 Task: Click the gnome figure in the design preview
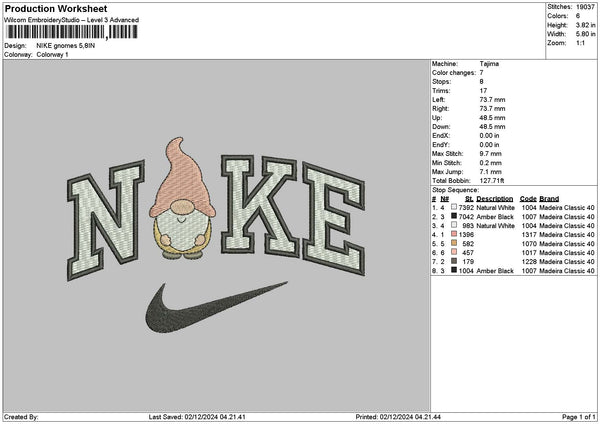(x=182, y=198)
